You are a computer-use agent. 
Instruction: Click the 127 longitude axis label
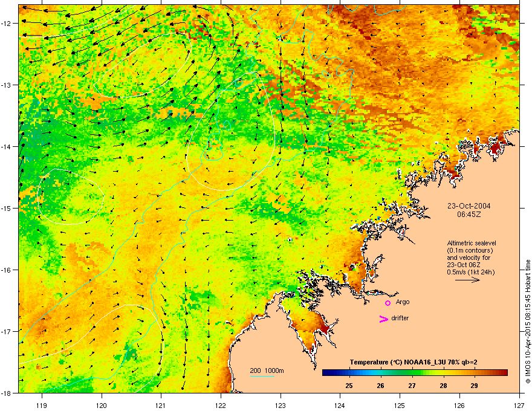[x=519, y=405]
